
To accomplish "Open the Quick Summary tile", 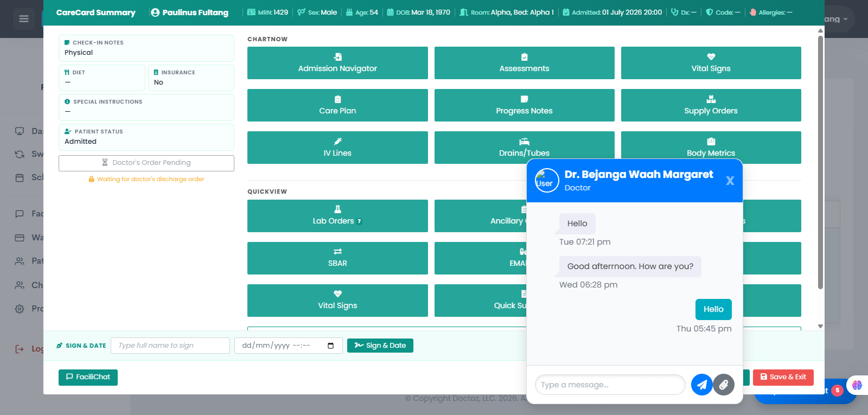I will tap(480, 301).
